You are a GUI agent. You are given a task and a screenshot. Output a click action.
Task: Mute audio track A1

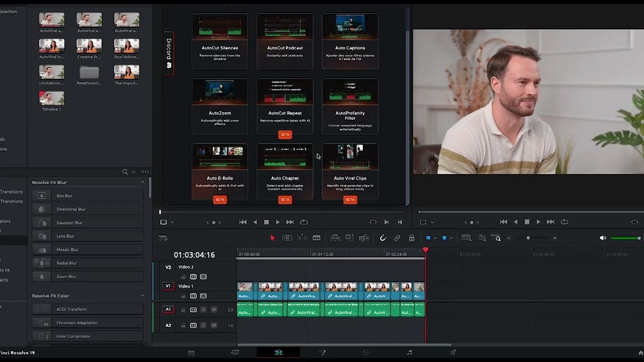pyautogui.click(x=214, y=310)
